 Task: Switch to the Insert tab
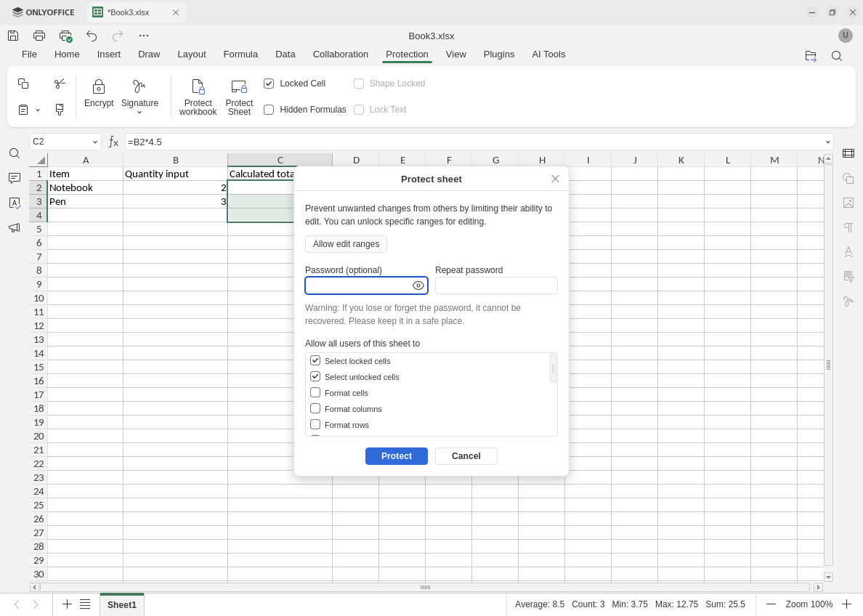pos(109,54)
